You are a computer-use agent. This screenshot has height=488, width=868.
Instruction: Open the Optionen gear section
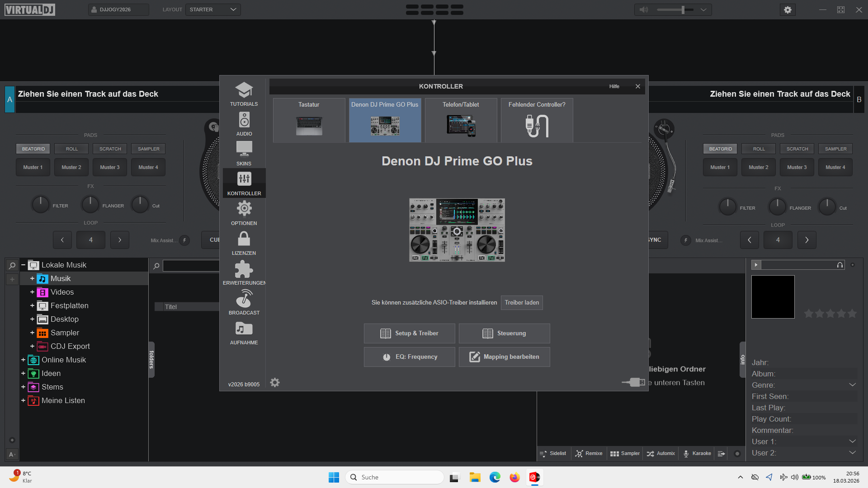point(244,213)
